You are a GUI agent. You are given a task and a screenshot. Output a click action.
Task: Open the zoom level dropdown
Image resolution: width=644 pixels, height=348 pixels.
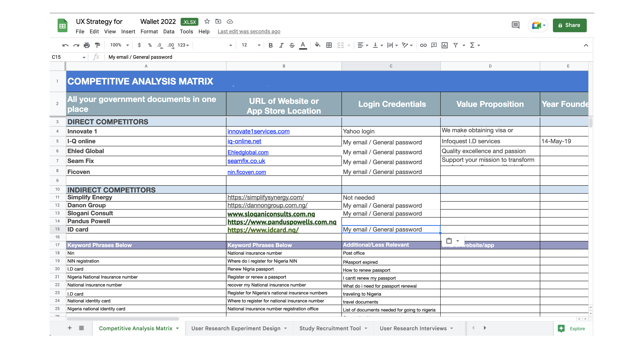pyautogui.click(x=120, y=45)
